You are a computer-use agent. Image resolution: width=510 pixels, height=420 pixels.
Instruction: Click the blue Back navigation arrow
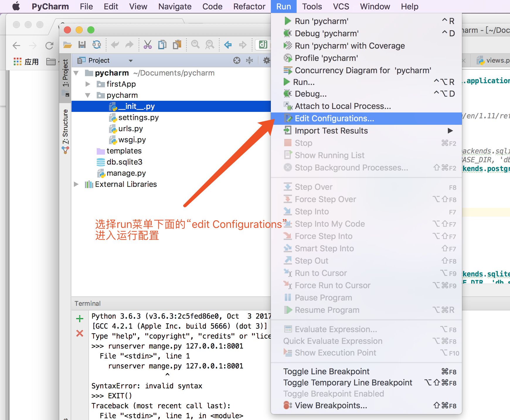[x=228, y=45]
